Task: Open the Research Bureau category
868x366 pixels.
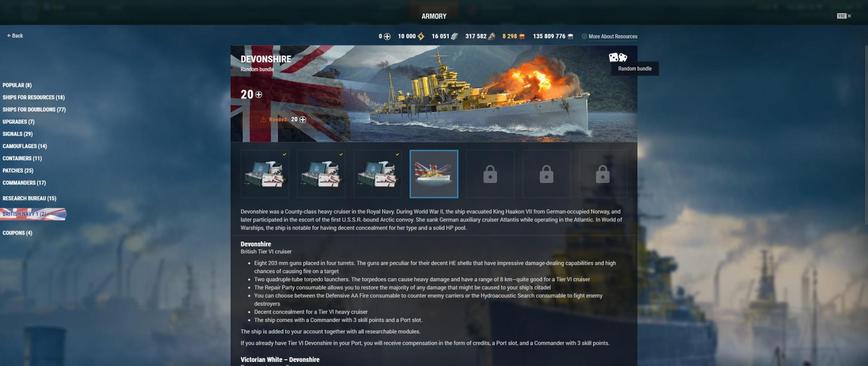Action: pos(29,198)
